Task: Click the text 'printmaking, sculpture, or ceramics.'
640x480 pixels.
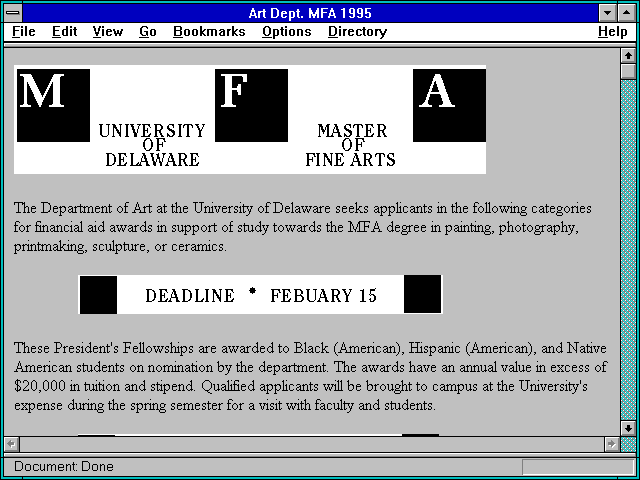Action: point(120,247)
